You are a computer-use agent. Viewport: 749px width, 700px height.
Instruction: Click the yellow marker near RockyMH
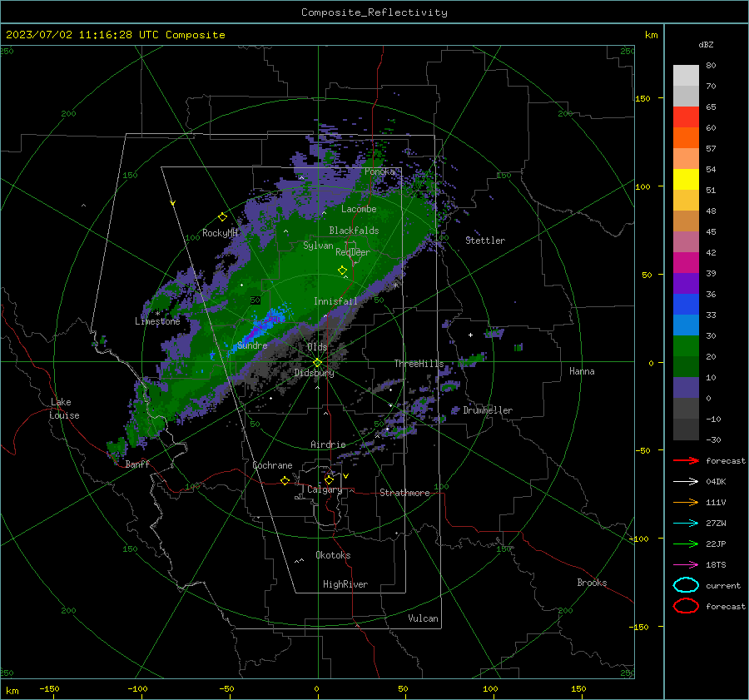[x=222, y=217]
